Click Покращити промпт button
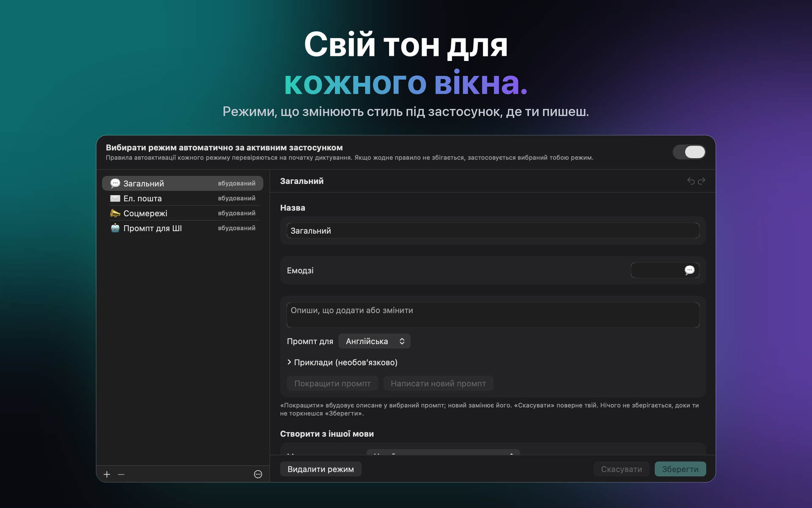Image resolution: width=812 pixels, height=508 pixels. 332,384
